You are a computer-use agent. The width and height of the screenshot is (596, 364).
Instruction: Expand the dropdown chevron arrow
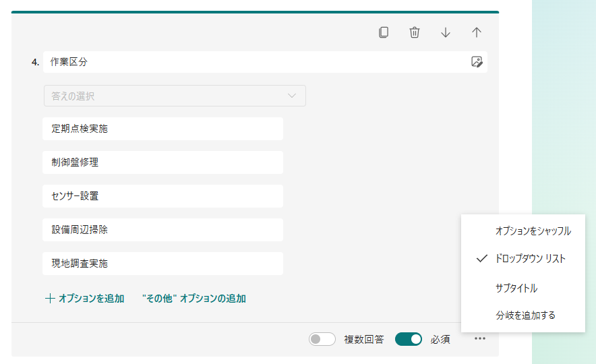(x=291, y=96)
